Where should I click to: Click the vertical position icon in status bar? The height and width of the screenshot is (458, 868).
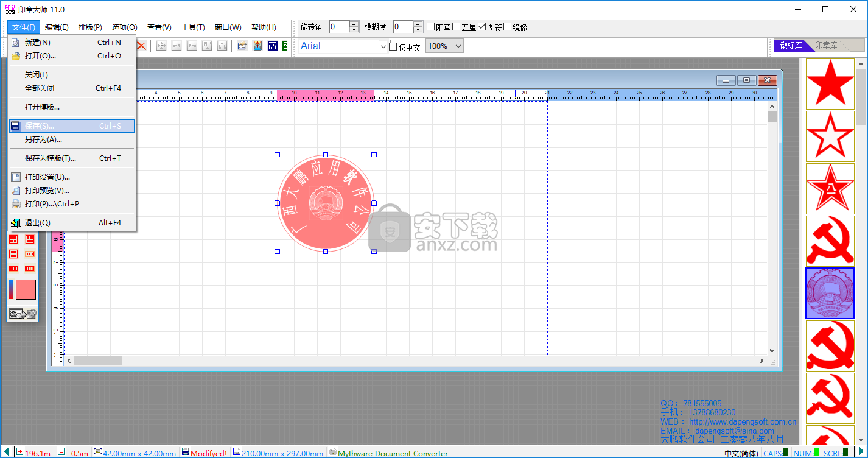[61, 452]
